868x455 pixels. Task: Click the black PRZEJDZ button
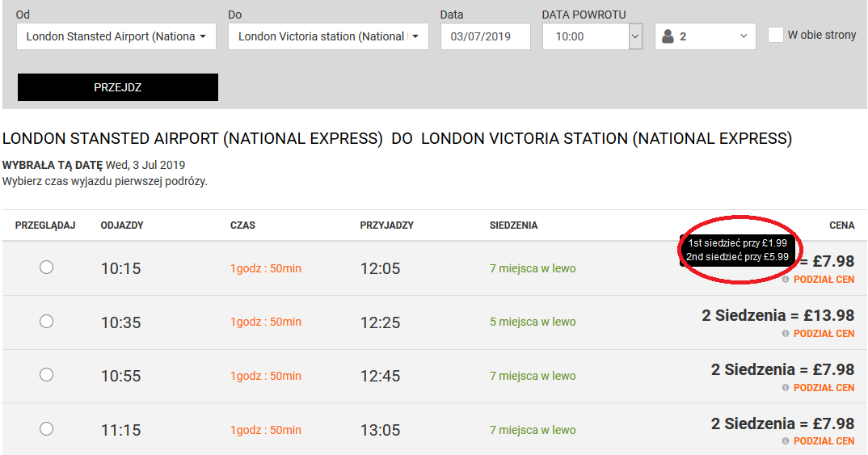[x=118, y=87]
